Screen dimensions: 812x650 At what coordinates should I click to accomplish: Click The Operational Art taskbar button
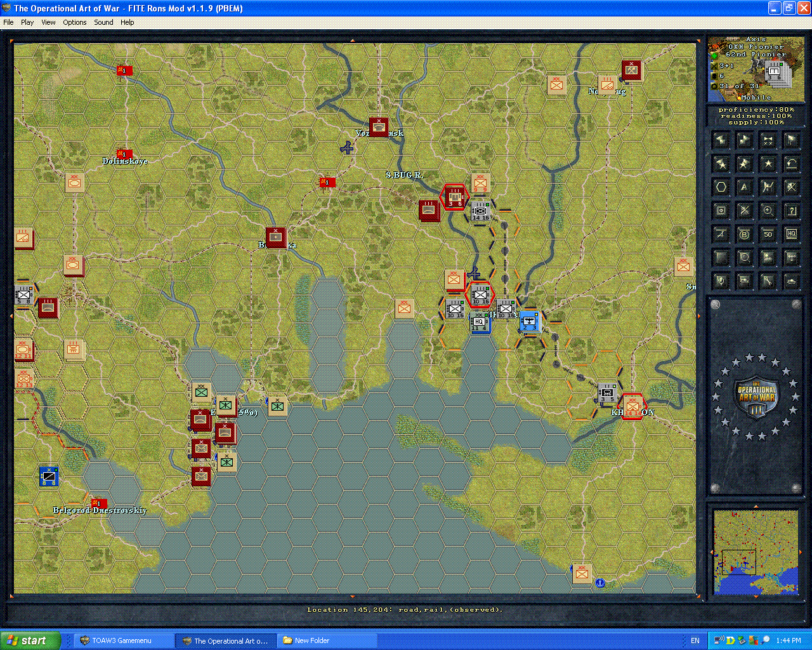[x=226, y=640]
